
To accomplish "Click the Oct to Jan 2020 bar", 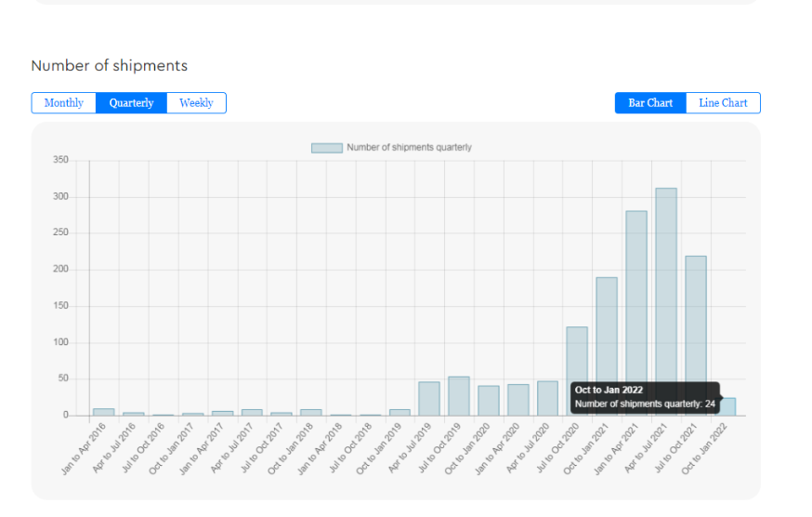I will (x=488, y=401).
